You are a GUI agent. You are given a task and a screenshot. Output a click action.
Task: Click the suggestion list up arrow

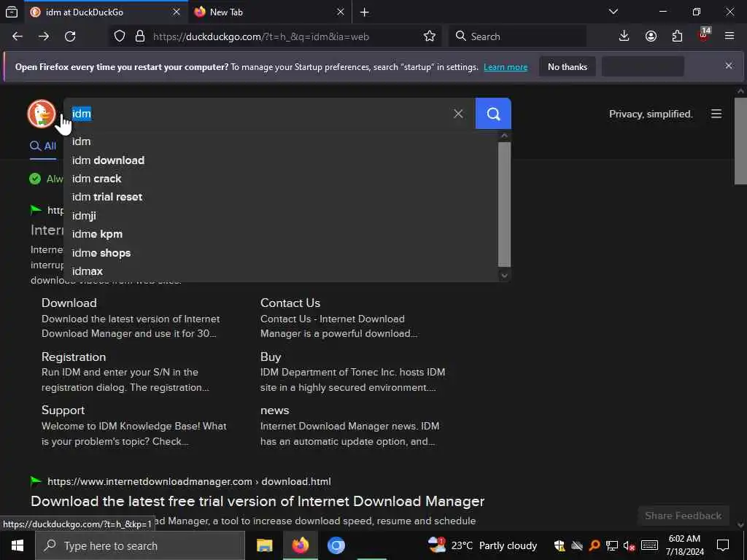505,136
